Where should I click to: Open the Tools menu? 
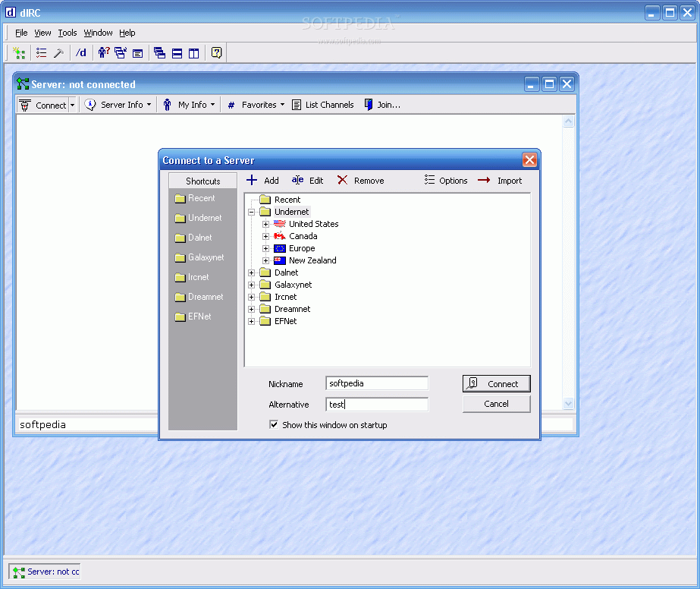point(67,33)
